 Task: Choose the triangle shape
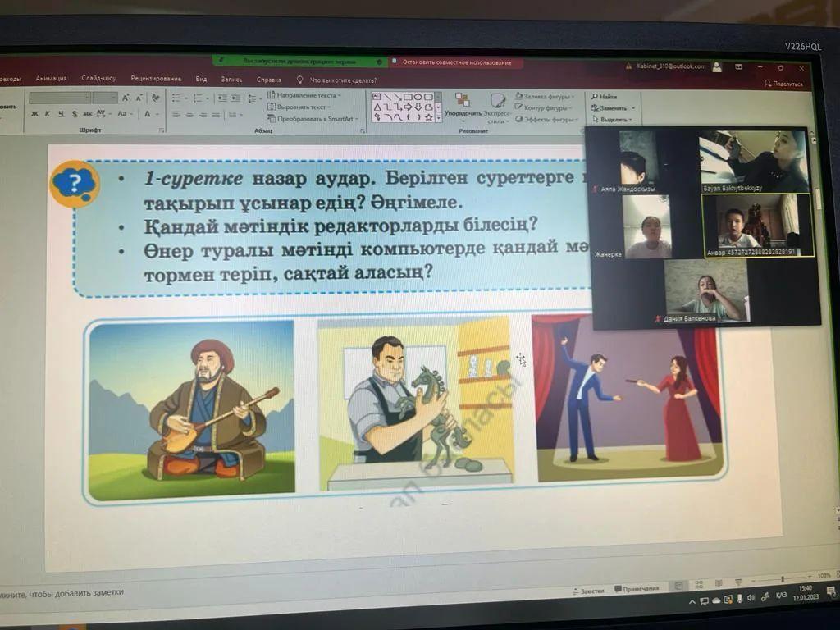click(377, 107)
